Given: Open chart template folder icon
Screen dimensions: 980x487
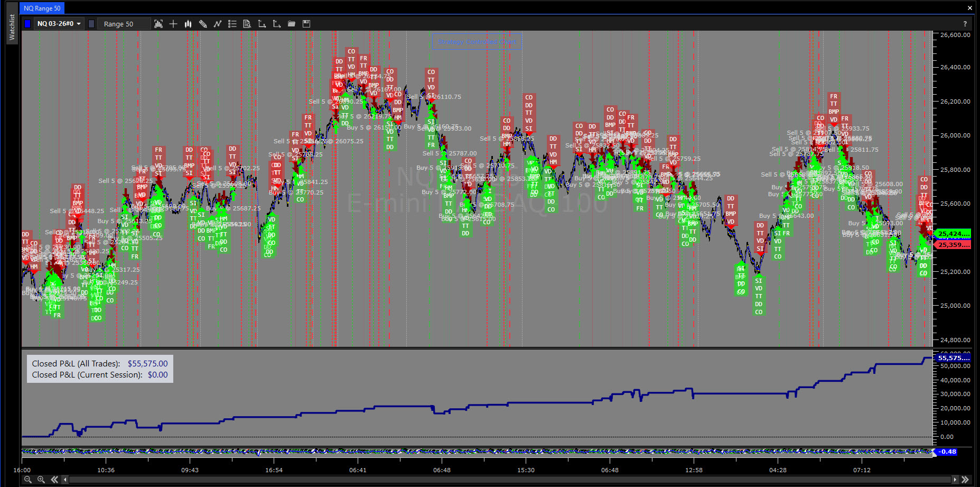Looking at the screenshot, I should [x=292, y=24].
